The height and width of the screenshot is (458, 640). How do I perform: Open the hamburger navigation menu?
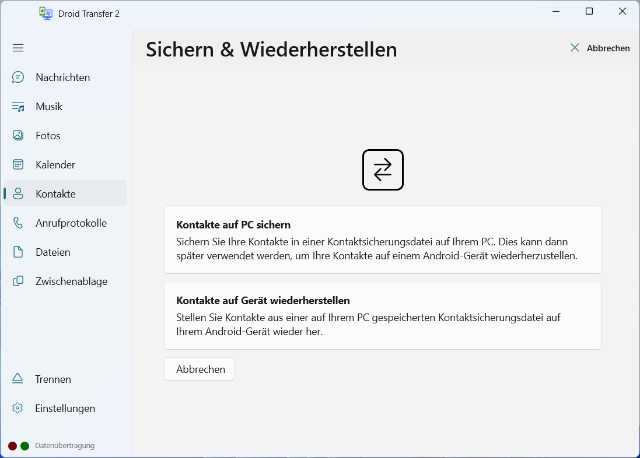click(18, 48)
